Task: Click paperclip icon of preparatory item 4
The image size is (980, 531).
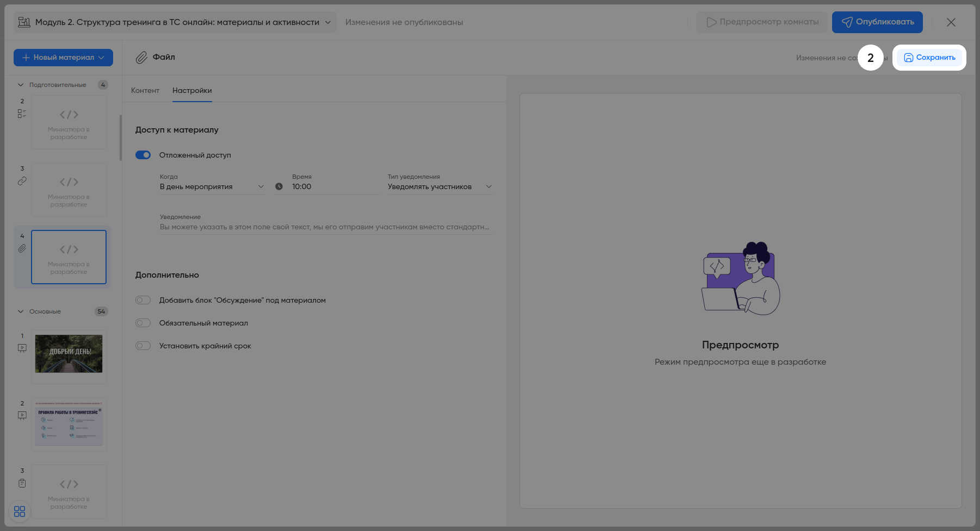Action: (22, 248)
